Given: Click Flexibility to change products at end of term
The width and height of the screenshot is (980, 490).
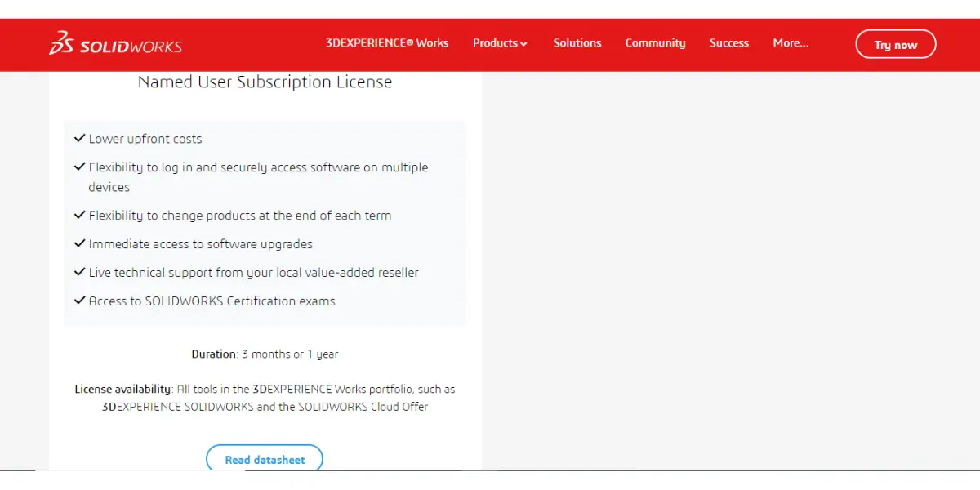Looking at the screenshot, I should (240, 216).
